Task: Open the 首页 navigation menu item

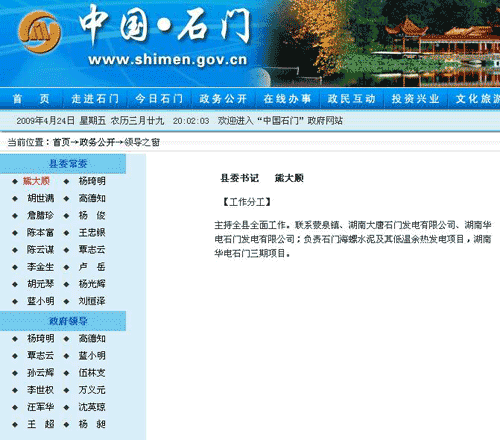Action: point(31,99)
